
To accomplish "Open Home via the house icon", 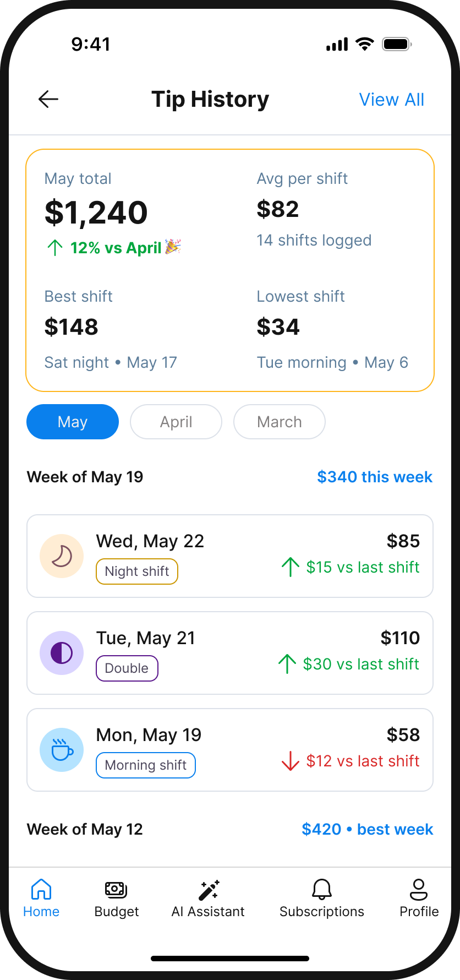I will pos(41,889).
